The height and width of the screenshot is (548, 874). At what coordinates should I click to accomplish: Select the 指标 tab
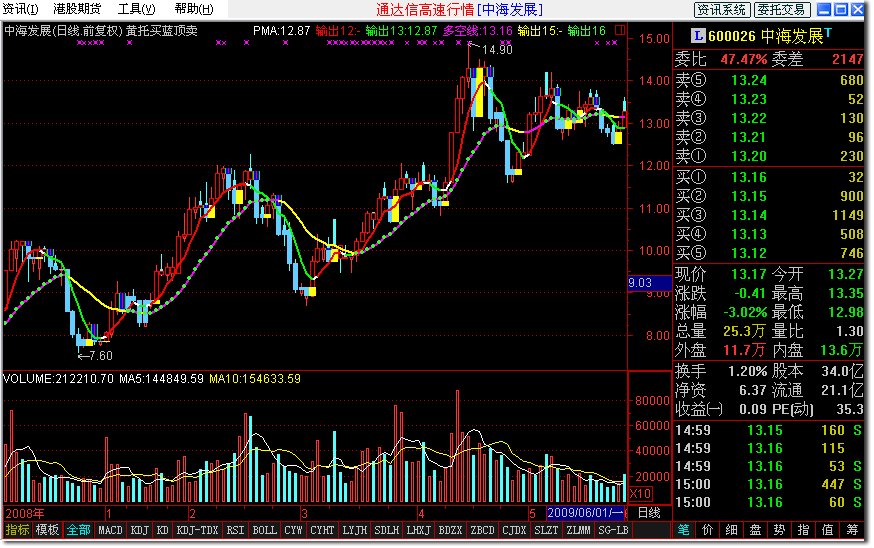tap(17, 530)
